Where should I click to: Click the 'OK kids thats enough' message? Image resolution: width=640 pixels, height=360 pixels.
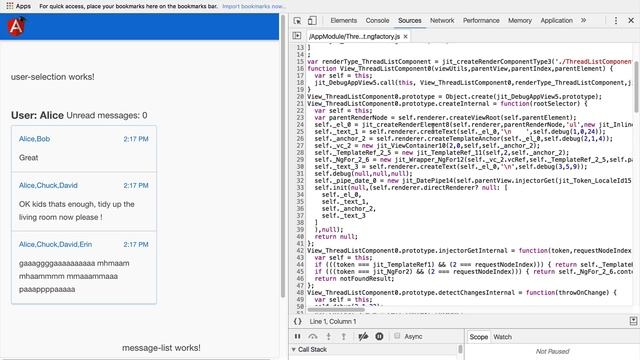pyautogui.click(x=77, y=211)
